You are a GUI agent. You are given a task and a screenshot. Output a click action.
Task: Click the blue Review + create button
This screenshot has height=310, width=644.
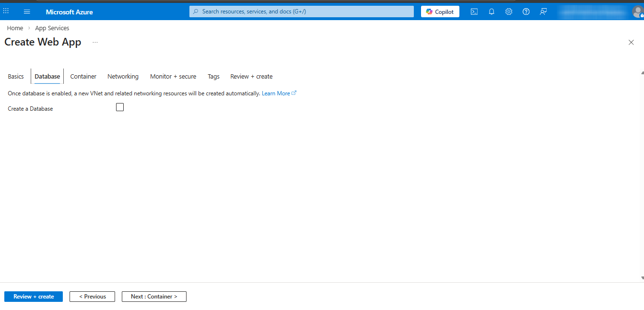34,297
